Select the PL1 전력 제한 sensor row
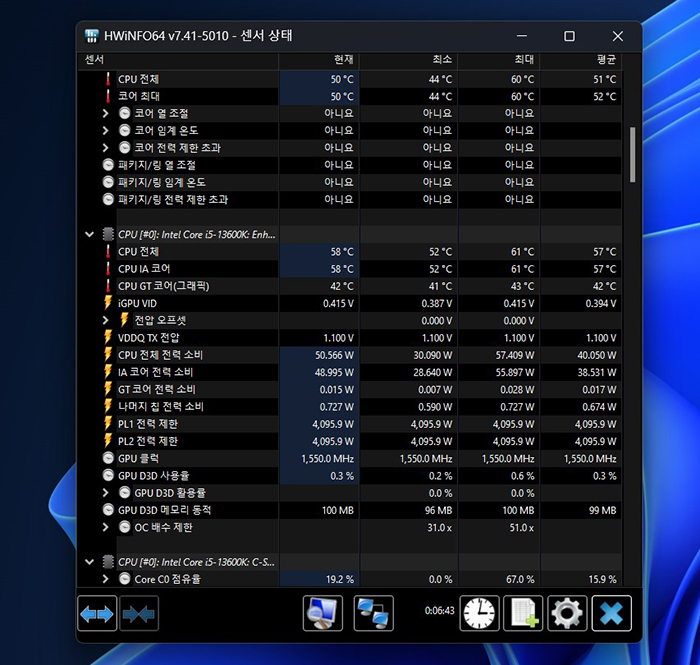 click(x=148, y=424)
